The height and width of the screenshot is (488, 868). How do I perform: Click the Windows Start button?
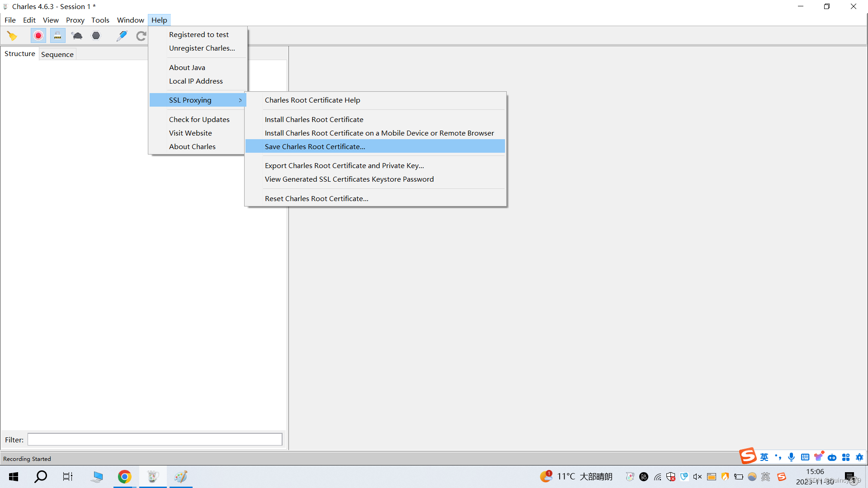[x=14, y=477]
